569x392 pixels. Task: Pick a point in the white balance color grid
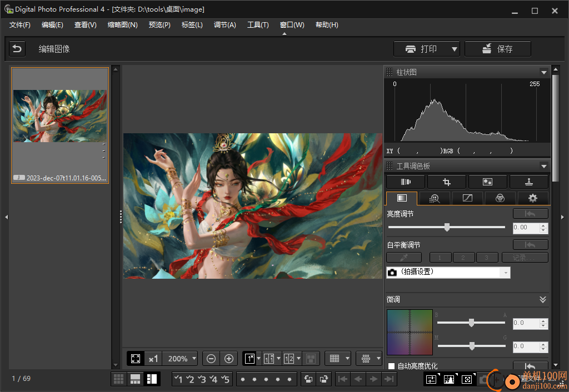(410, 332)
